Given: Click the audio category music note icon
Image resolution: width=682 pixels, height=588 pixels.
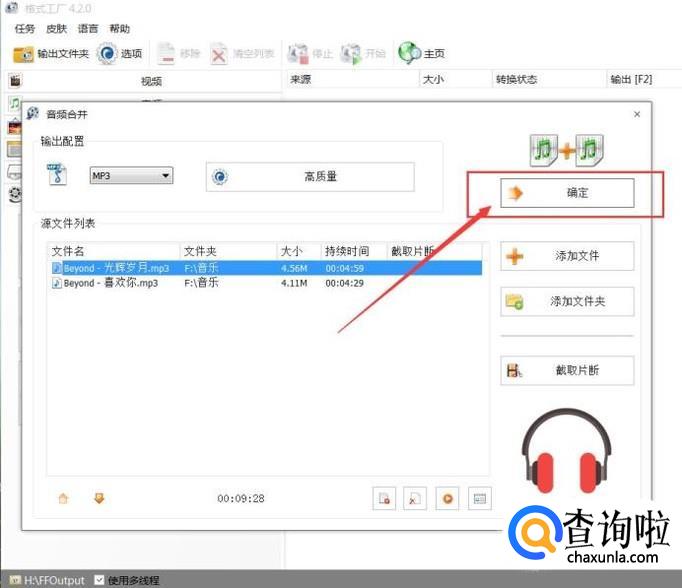Looking at the screenshot, I should click(15, 104).
